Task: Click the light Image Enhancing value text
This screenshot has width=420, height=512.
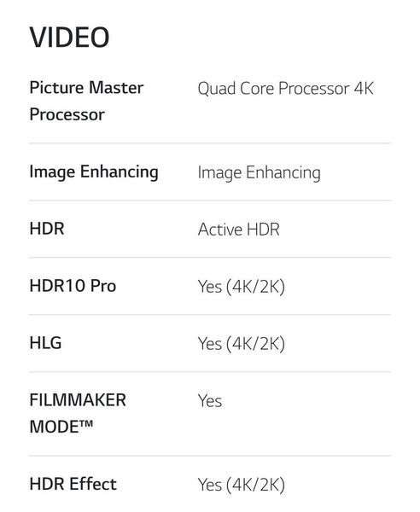Action: (x=260, y=173)
